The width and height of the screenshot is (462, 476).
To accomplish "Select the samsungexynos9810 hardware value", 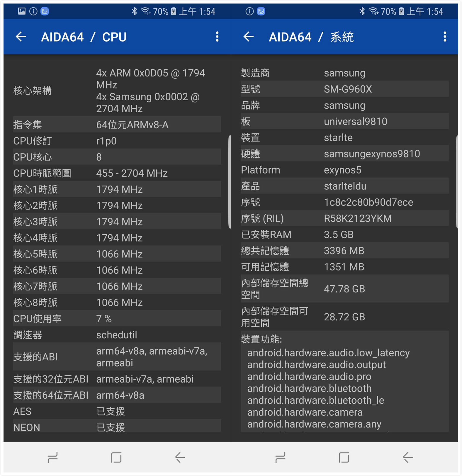I will coord(372,154).
